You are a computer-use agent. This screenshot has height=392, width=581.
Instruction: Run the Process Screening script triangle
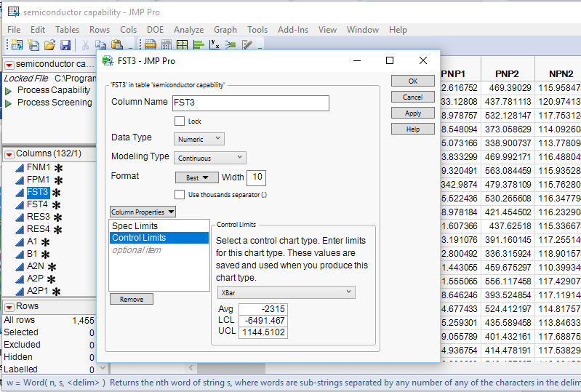8,103
